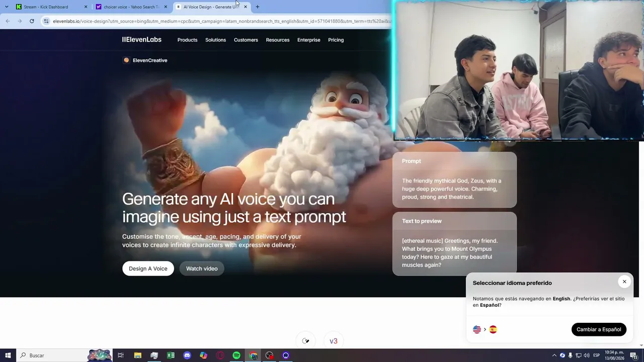644x362 pixels.
Task: Click the browser address bar URL
Action: 221,21
